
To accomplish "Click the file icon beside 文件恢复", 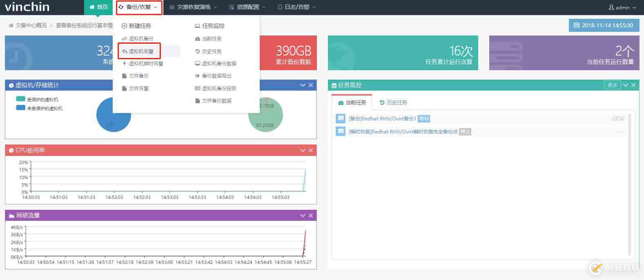I will pyautogui.click(x=125, y=89).
